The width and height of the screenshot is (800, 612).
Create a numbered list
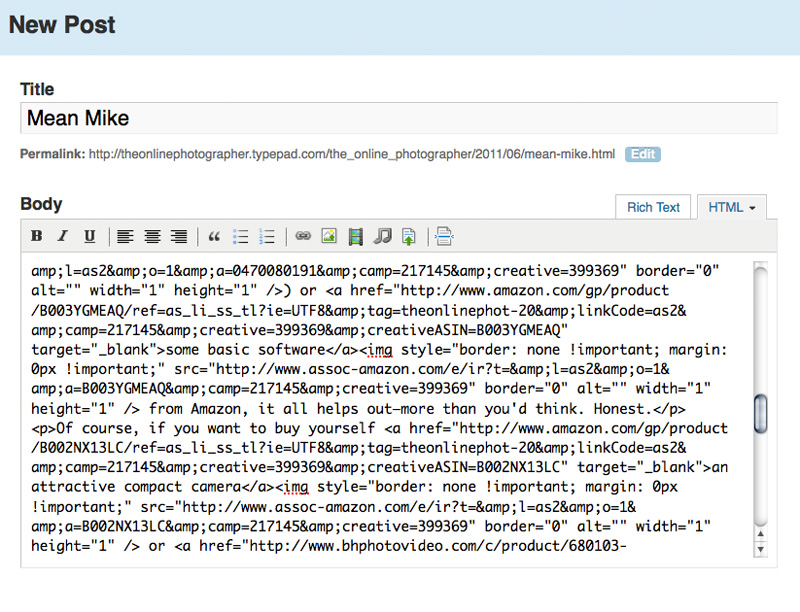coord(267,237)
